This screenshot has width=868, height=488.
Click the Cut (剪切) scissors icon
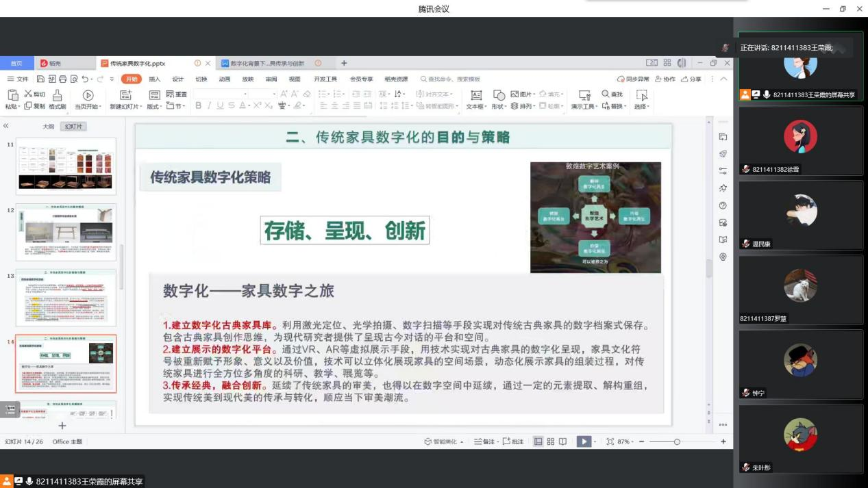28,94
